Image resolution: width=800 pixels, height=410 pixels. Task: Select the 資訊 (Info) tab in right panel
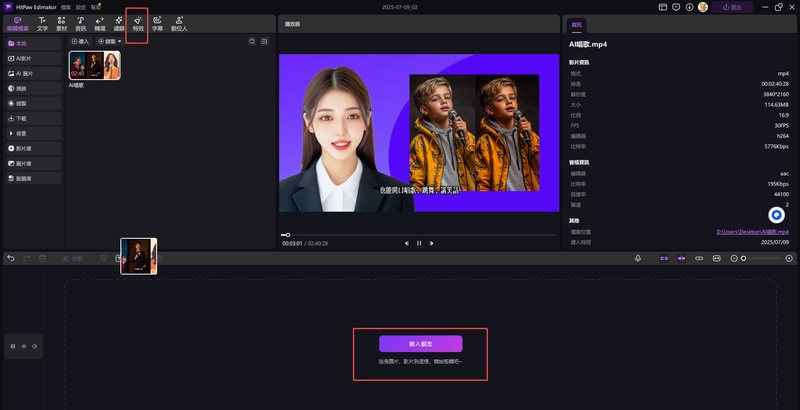(577, 25)
